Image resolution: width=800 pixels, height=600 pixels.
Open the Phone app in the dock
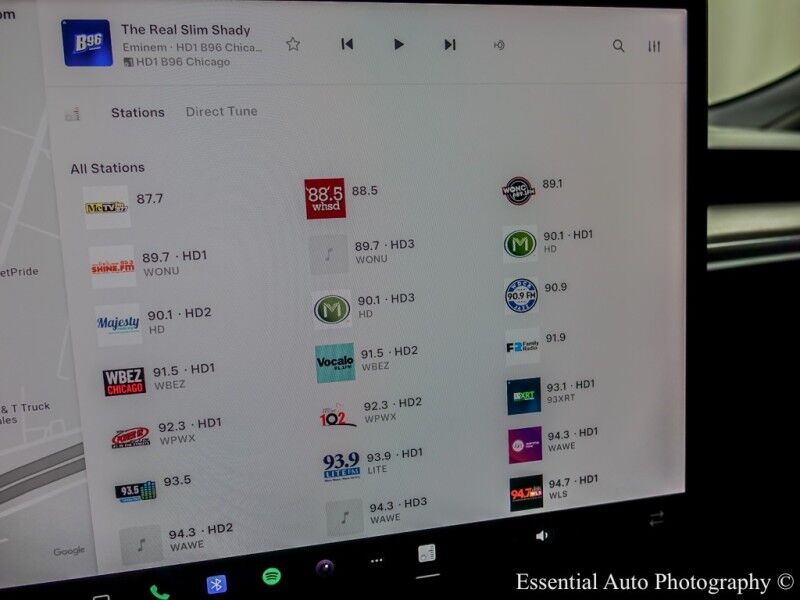tap(159, 591)
